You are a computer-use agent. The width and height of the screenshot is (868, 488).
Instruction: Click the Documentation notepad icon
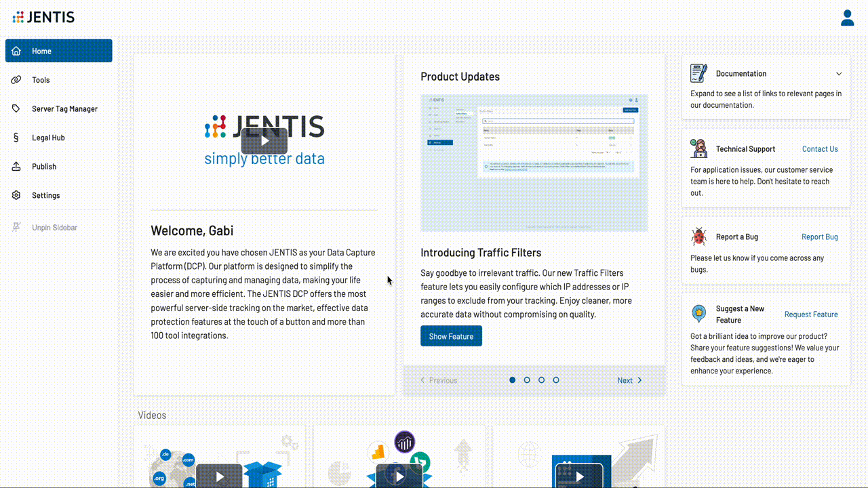point(698,73)
